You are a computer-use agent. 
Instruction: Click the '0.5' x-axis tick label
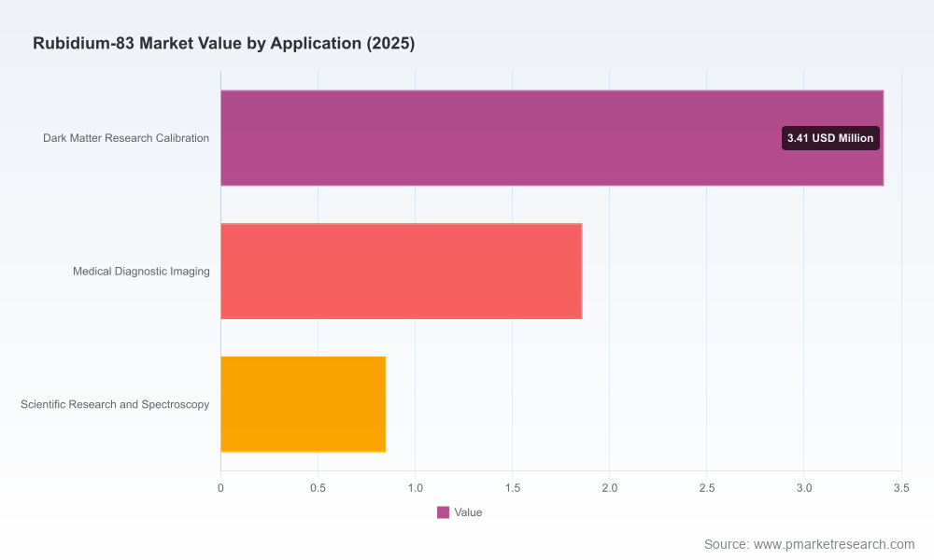318,488
